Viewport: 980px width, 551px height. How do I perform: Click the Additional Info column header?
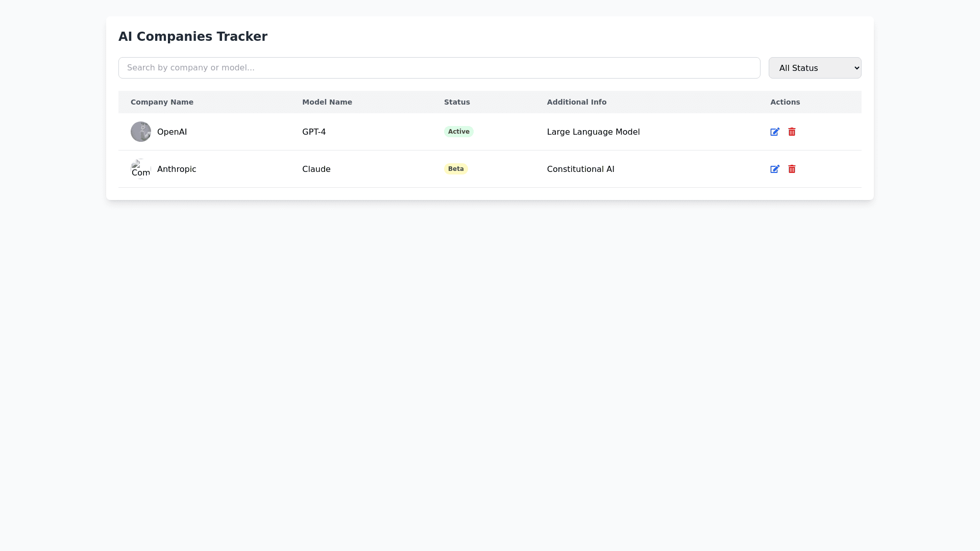click(576, 102)
